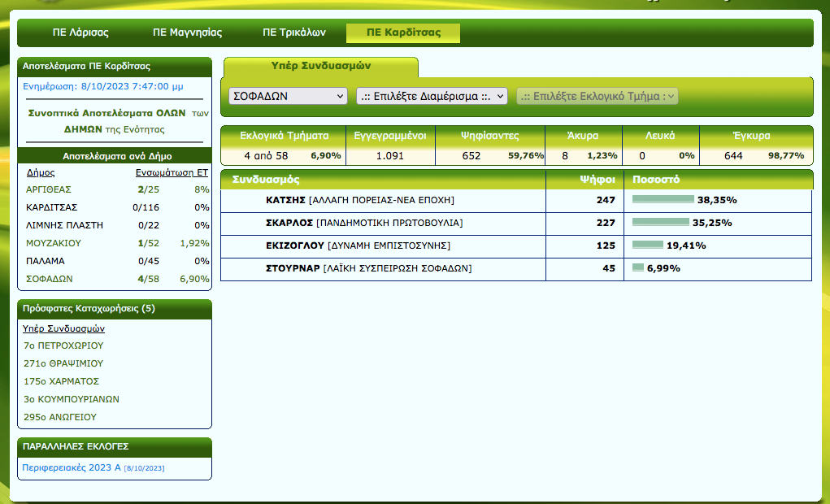Switch to the ΠΕ Μαγνησίας tab
This screenshot has height=504, width=830.
coord(187,33)
